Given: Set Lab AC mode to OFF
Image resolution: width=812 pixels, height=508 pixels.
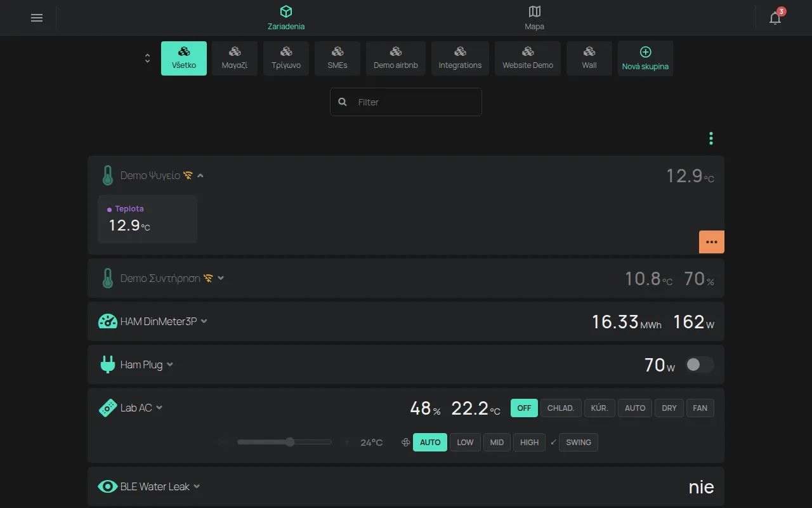Looking at the screenshot, I should click(524, 408).
